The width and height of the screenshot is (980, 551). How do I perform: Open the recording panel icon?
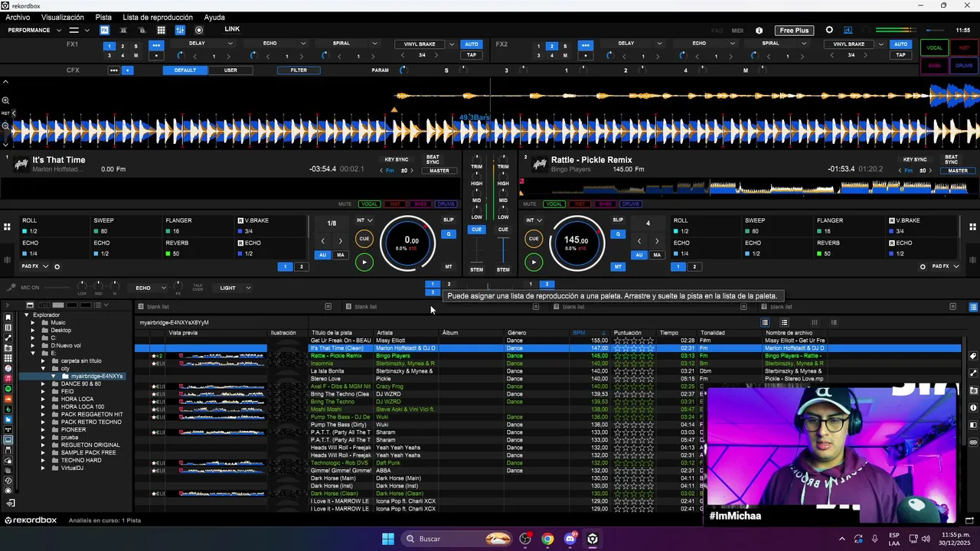point(199,31)
